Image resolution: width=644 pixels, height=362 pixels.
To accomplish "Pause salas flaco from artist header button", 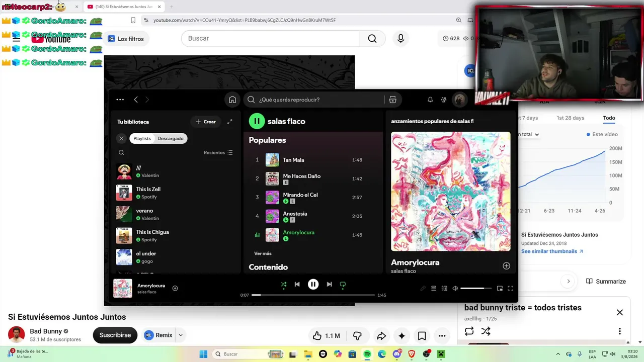I will (257, 121).
